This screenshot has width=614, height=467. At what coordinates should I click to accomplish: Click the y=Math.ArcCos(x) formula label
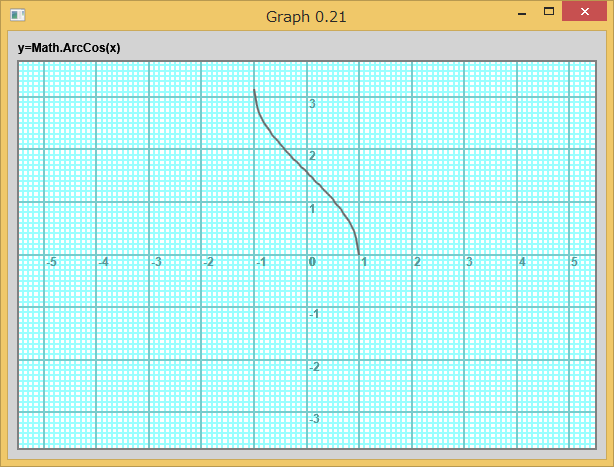point(69,48)
